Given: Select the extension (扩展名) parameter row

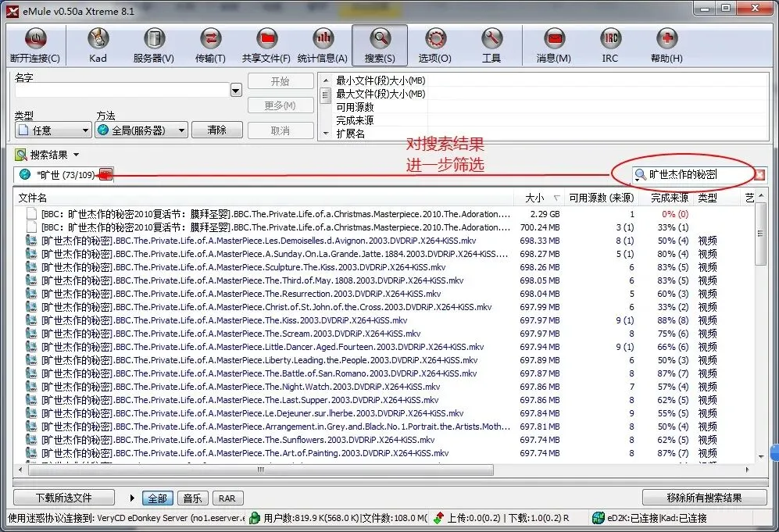Looking at the screenshot, I should click(x=549, y=134).
